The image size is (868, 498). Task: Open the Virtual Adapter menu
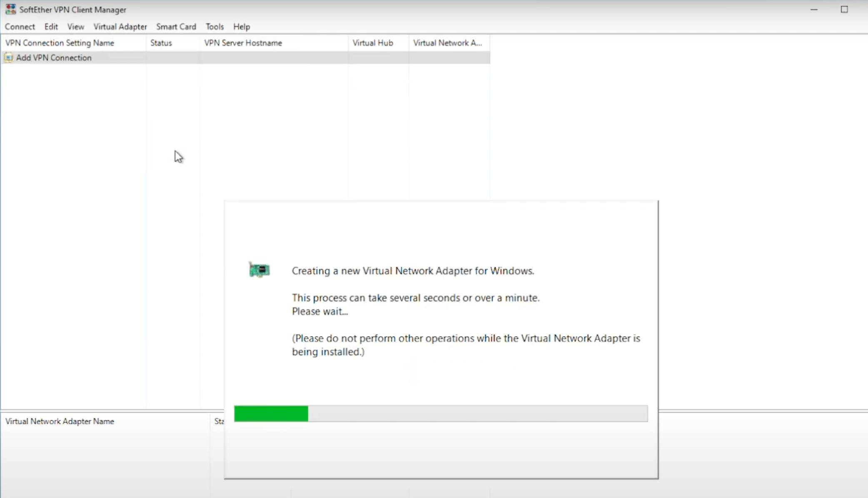pyautogui.click(x=120, y=26)
